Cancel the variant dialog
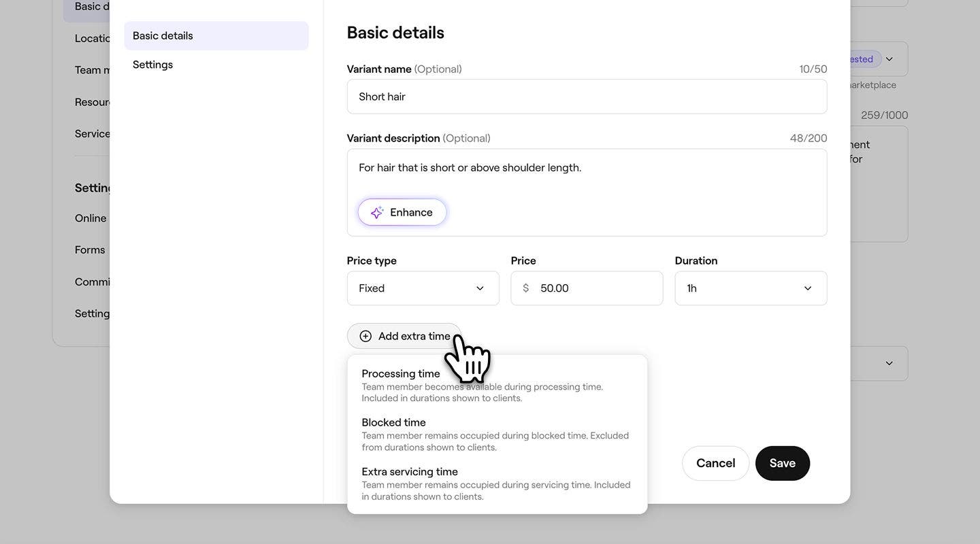 (x=715, y=463)
